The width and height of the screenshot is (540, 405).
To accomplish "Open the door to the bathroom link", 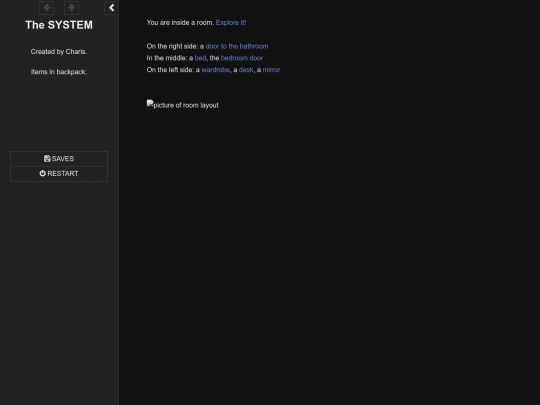I will [x=237, y=46].
